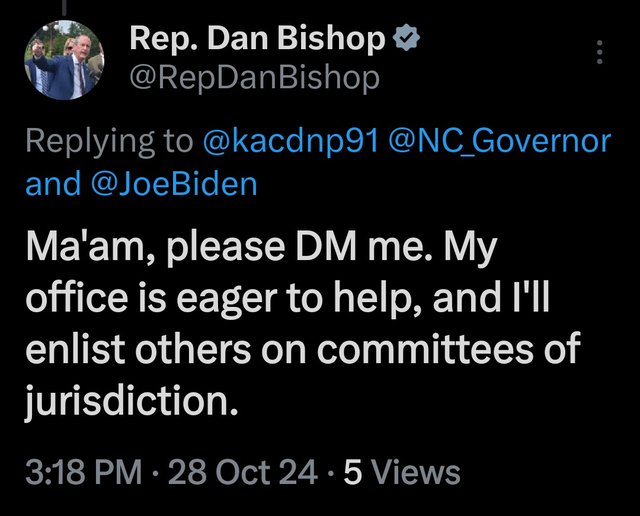
Task: Open the three-dot more options menu
Action: (600, 51)
